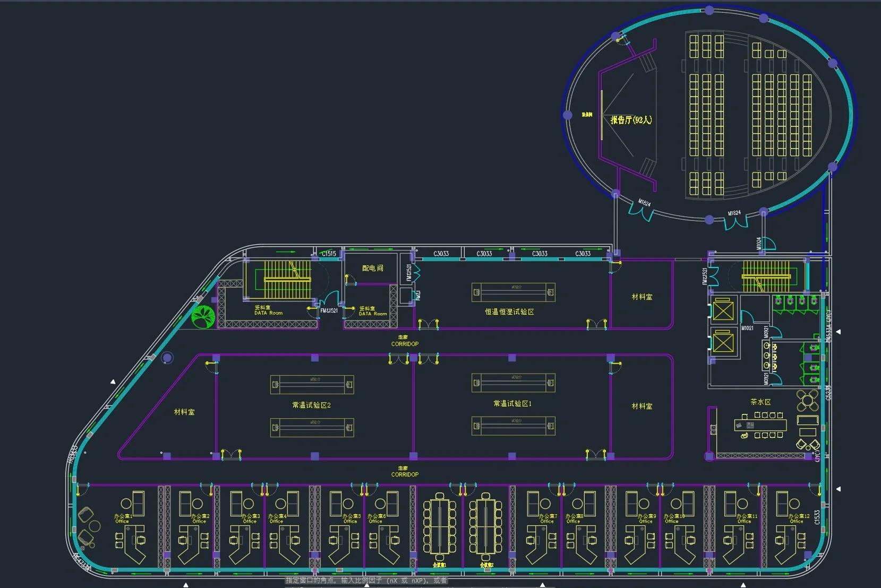Click the green plant symbol near the stairwell
Viewport: 881px width, 588px height.
[x=203, y=317]
